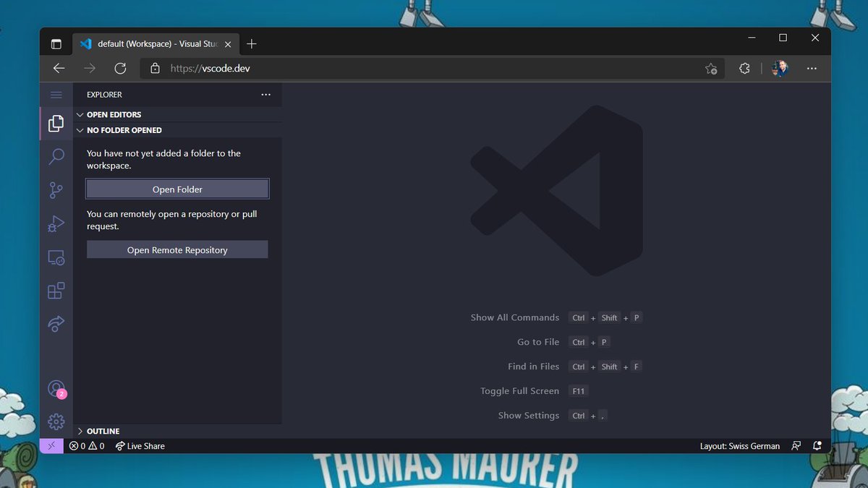Viewport: 868px width, 488px height.
Task: Open the Manage settings gear icon
Action: [x=56, y=421]
